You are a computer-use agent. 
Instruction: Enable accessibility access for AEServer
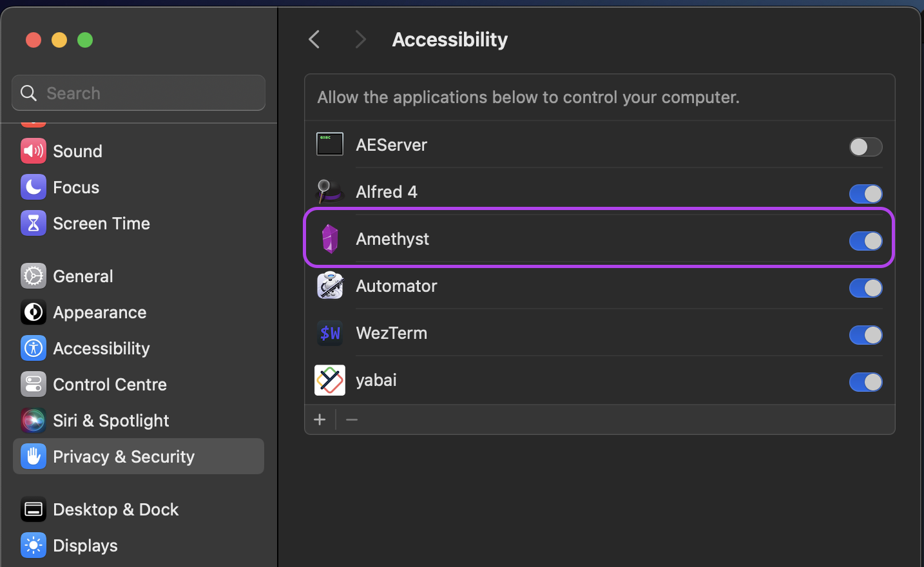[865, 147]
